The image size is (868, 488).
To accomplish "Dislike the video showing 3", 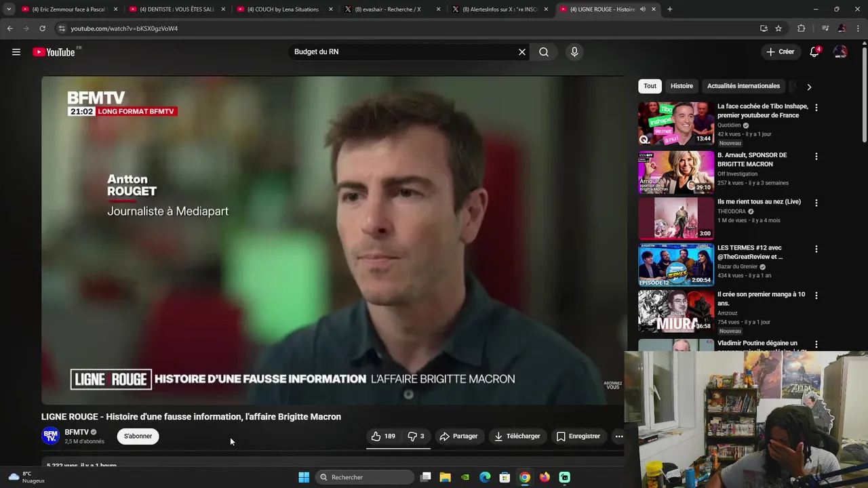I will coord(416,436).
